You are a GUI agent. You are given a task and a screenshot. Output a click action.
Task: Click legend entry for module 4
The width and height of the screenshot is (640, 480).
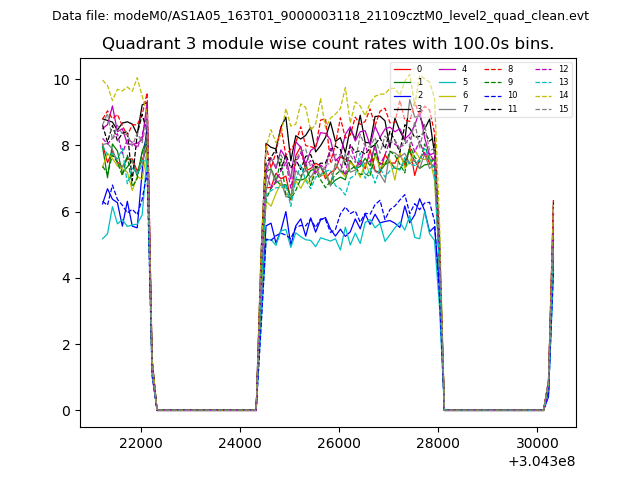[465, 69]
